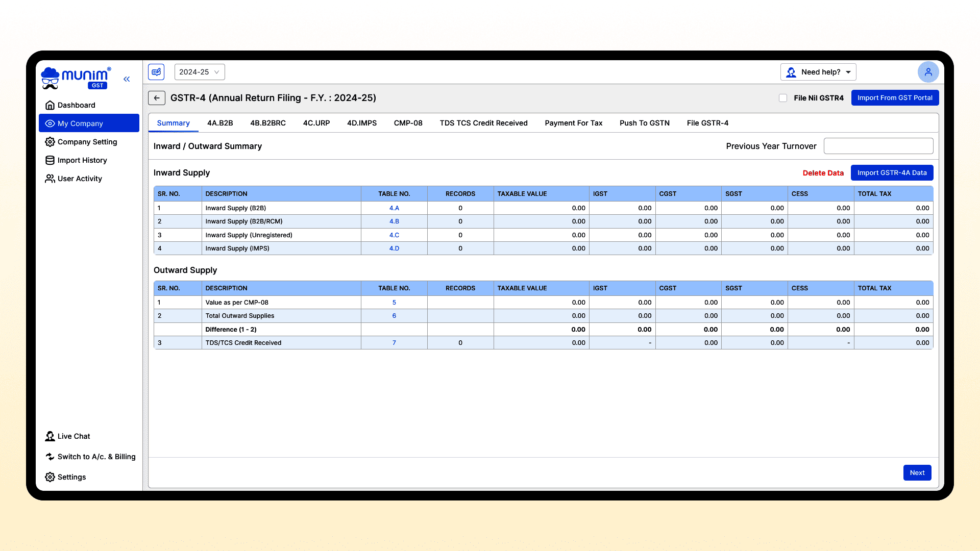980x551 pixels.
Task: Switch to the 4A.B2B tab
Action: coord(220,123)
